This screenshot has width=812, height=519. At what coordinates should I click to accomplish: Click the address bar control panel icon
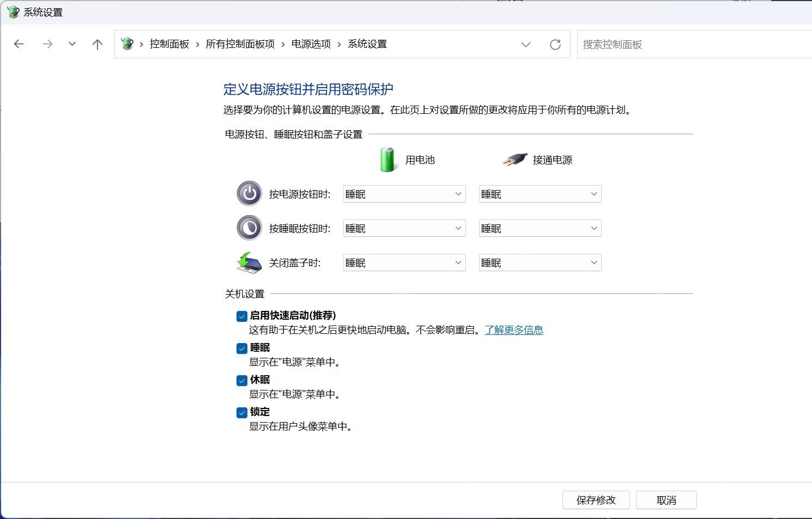point(127,44)
